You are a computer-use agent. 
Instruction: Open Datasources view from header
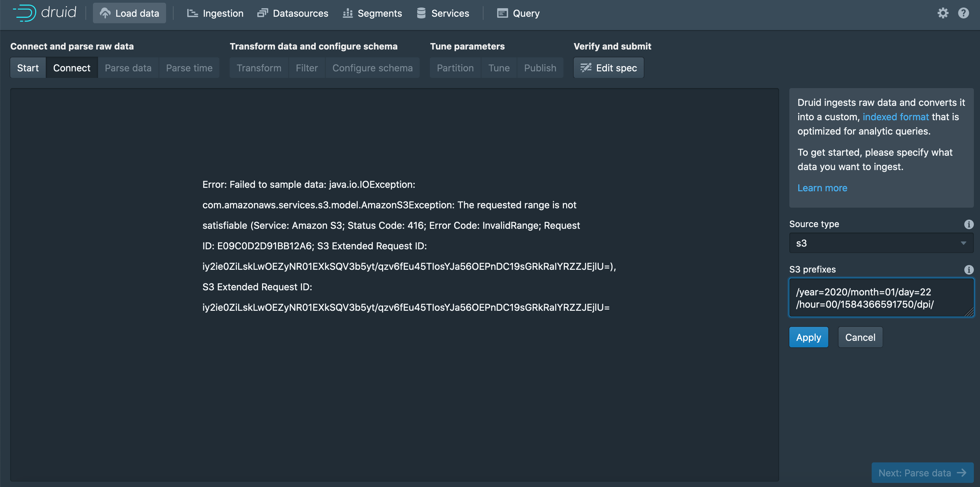292,13
